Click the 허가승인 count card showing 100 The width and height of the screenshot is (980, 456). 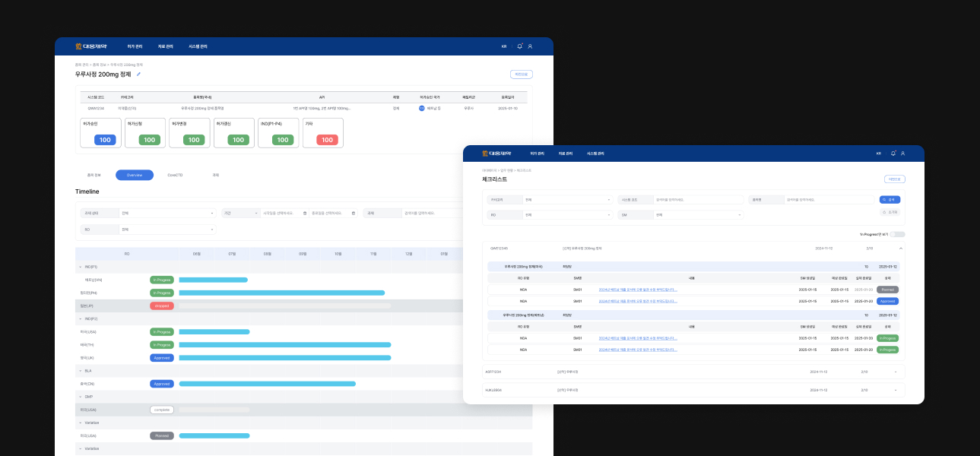100,133
